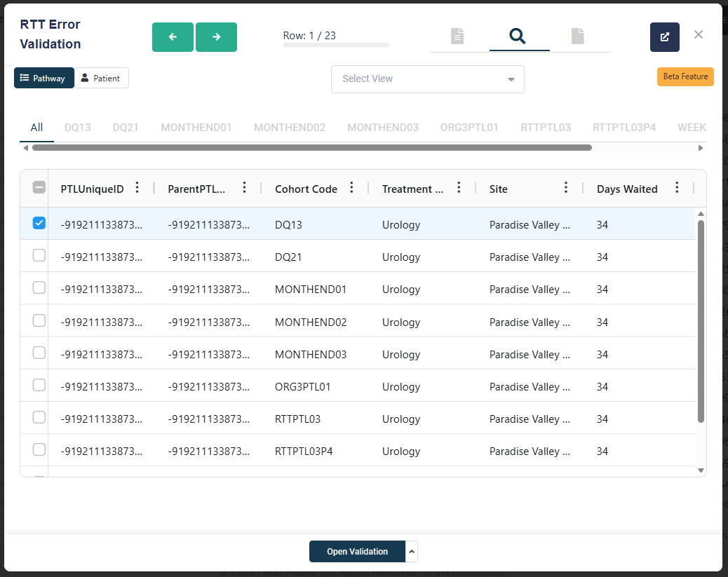The width and height of the screenshot is (728, 577).
Task: Switch to the DQ21 tab
Action: [x=125, y=128]
